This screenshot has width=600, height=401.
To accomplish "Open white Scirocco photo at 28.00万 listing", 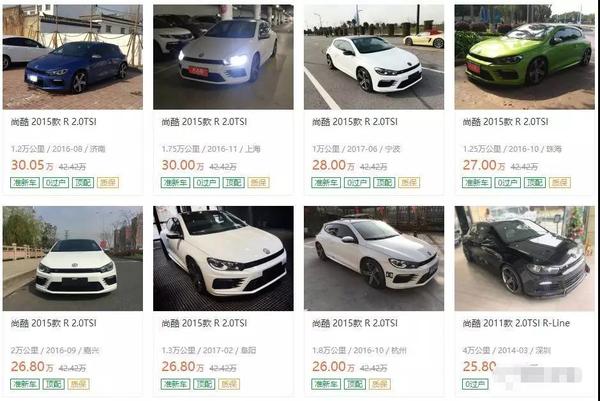I will tap(374, 57).
